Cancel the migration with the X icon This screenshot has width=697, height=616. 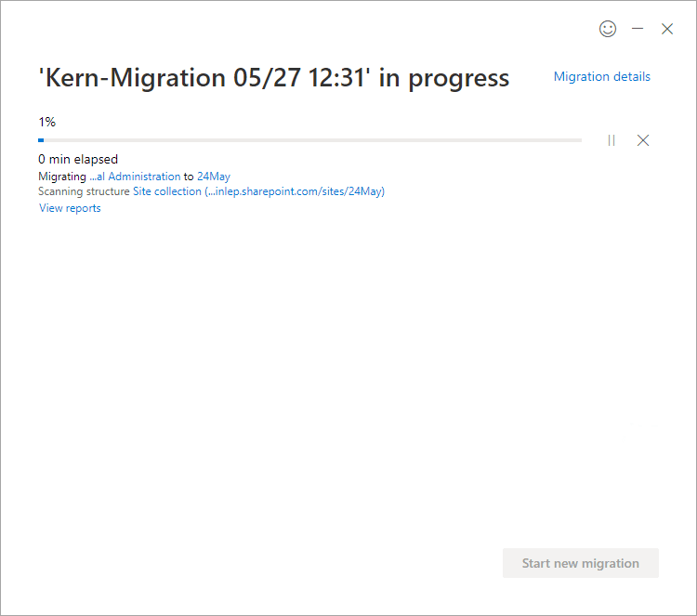[643, 140]
